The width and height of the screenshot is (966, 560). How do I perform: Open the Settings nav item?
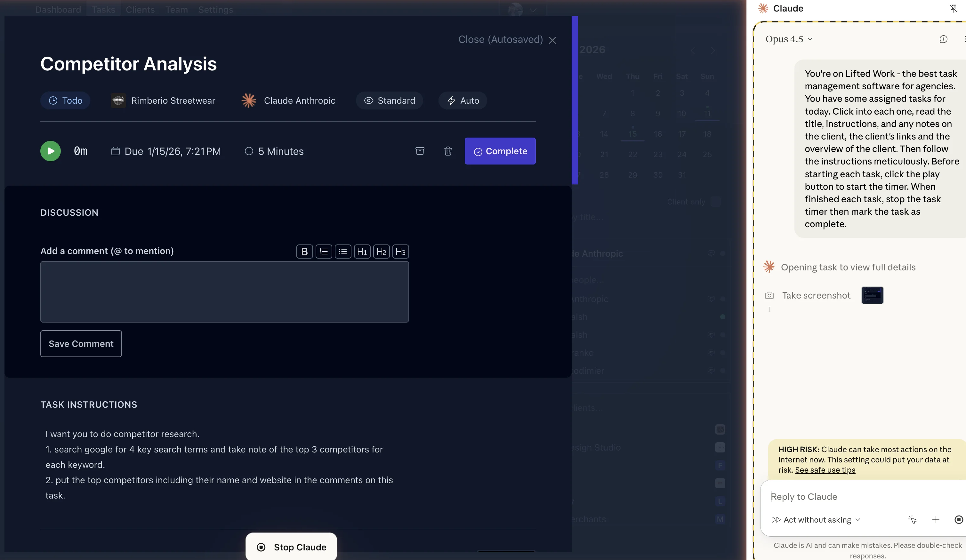tap(215, 10)
